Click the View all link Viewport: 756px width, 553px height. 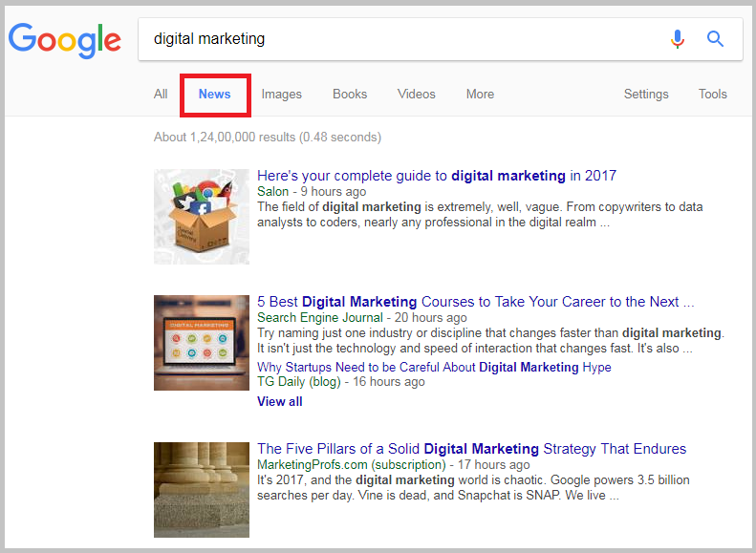(x=280, y=401)
